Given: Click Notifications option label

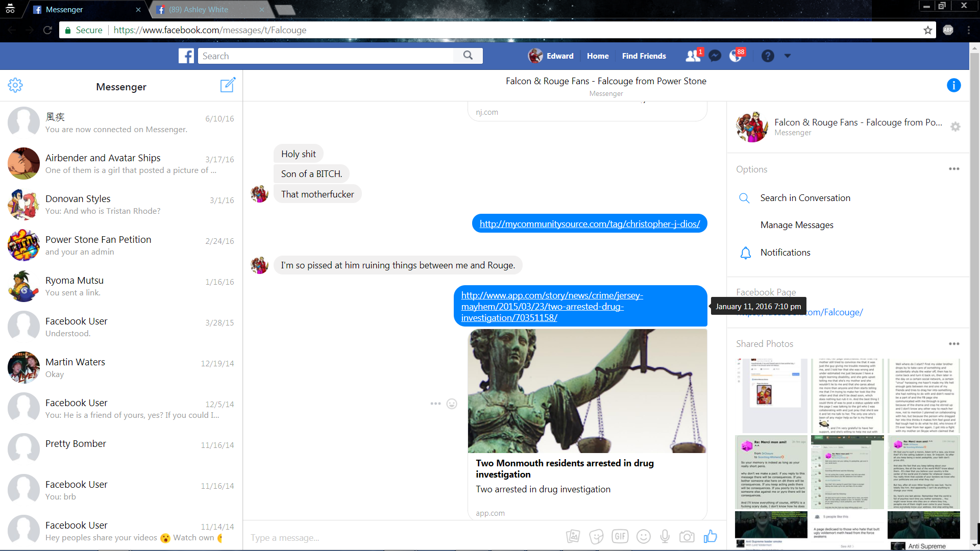Looking at the screenshot, I should click(x=785, y=253).
